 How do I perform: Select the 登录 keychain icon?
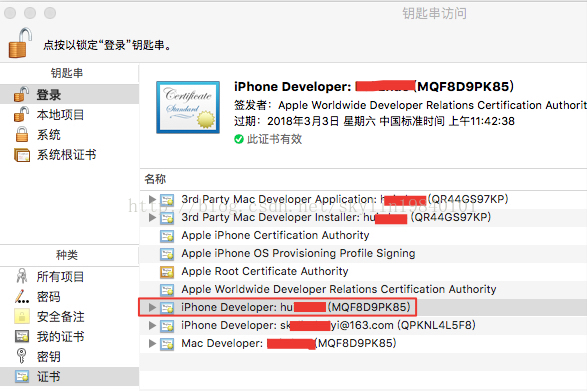[21, 94]
